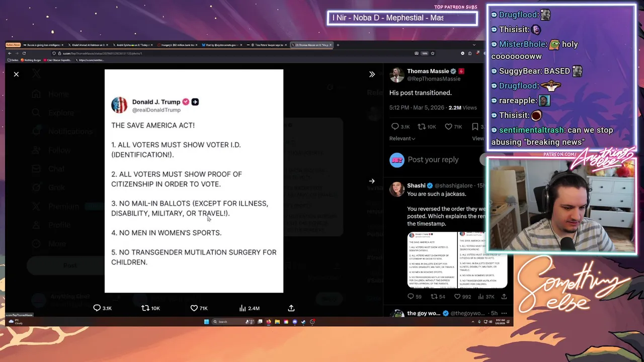This screenshot has width=644, height=362.
Task: Switch to Tina Peters' lawyer tab
Action: pos(268,45)
